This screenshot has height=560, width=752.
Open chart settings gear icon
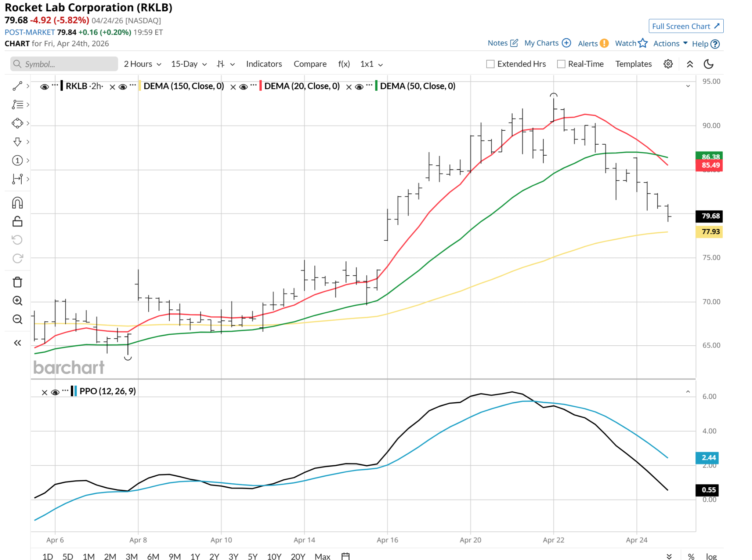[x=668, y=64]
